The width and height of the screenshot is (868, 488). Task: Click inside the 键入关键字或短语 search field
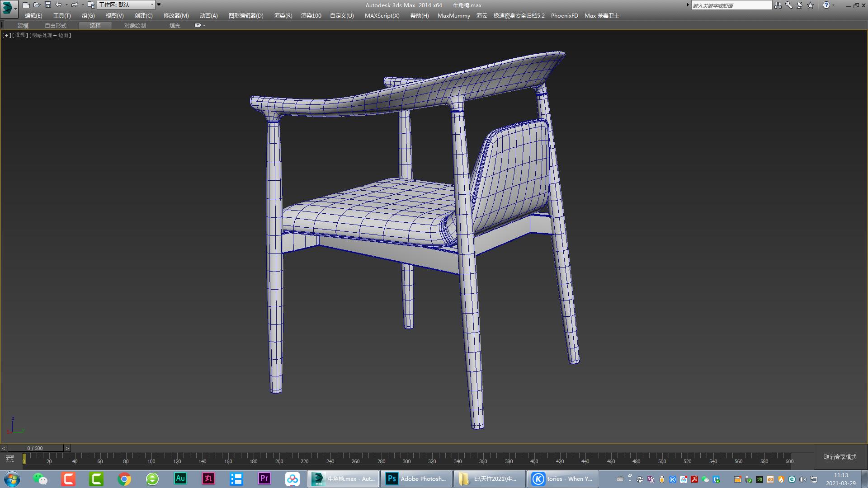[x=731, y=5]
